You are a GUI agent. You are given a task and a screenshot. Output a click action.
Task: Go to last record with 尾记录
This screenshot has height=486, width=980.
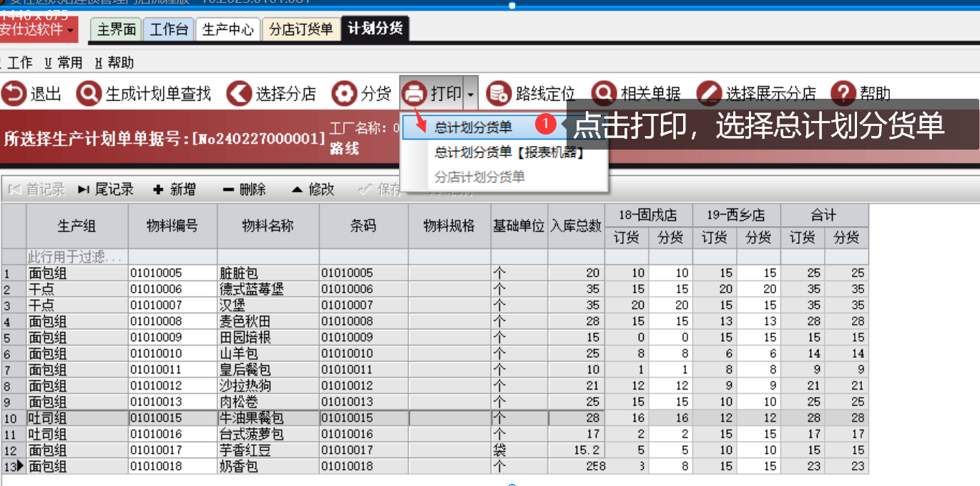coord(106,190)
